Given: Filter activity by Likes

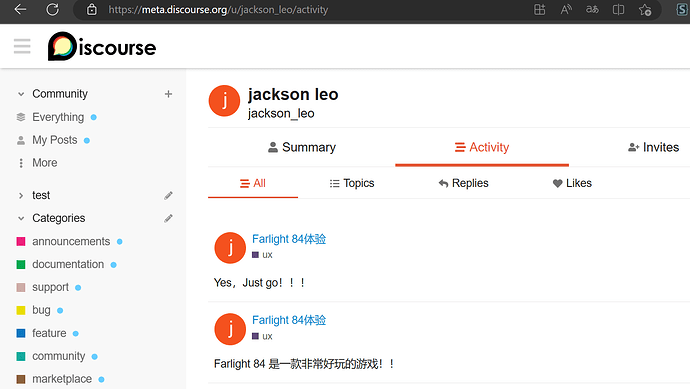Looking at the screenshot, I should (x=572, y=183).
